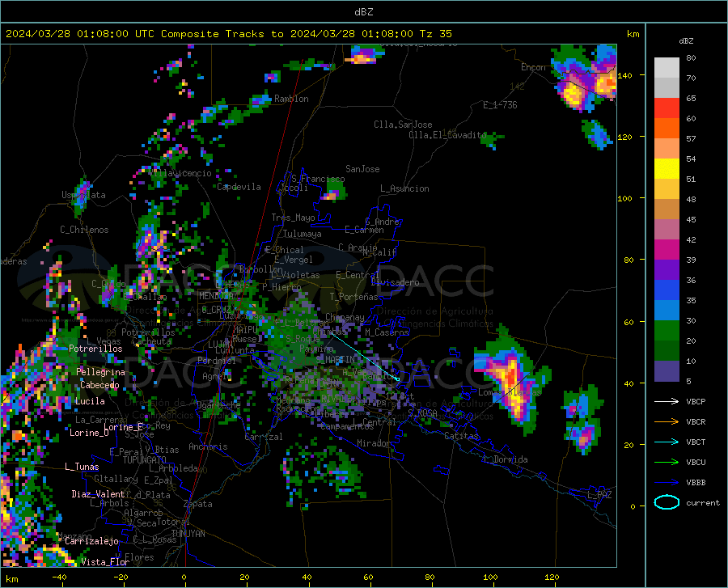Image resolution: width=728 pixels, height=588 pixels.
Task: Click the 'current' legend label
Action: click(703, 502)
